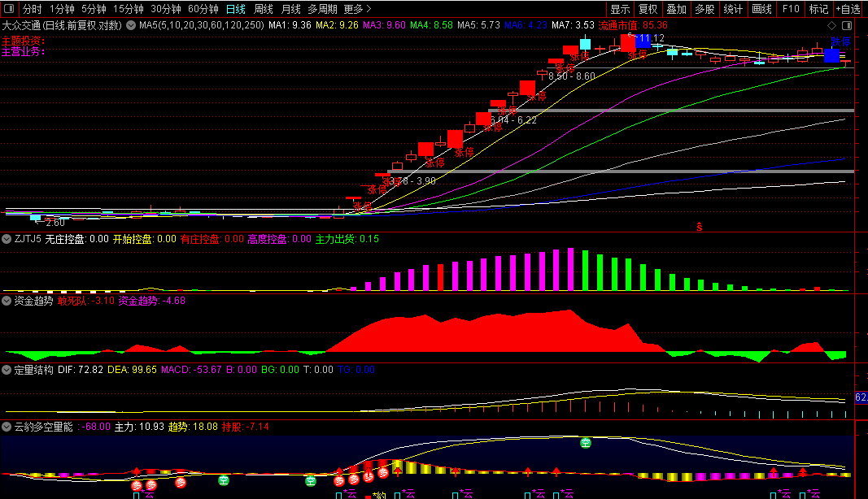868x499 pixels.
Task: Select the 15分钟 period
Action: [x=129, y=9]
